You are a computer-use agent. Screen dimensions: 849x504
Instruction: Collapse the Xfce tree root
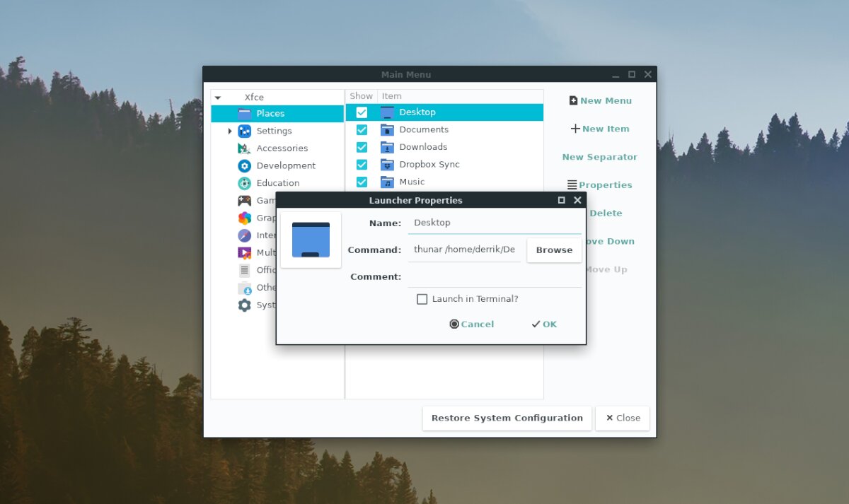tap(218, 98)
